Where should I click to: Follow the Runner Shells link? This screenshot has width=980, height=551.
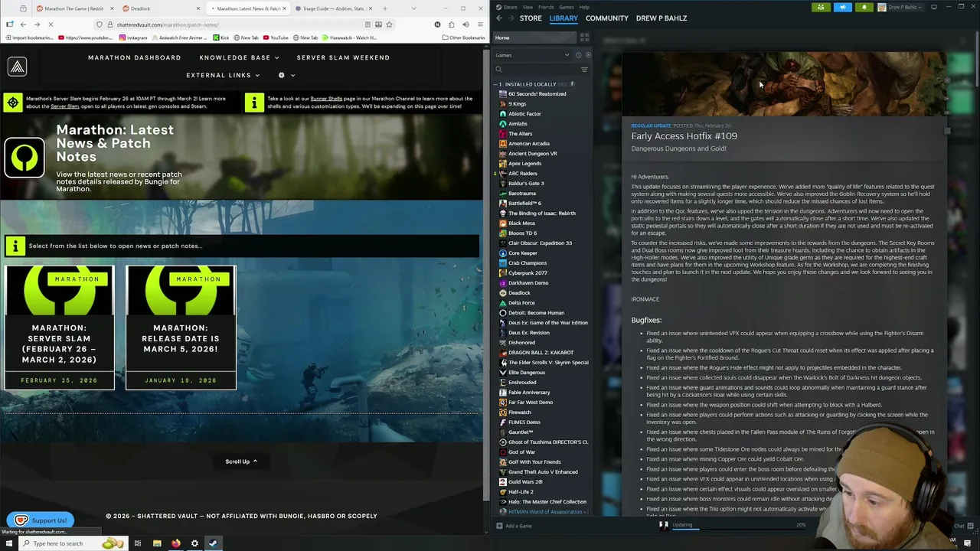tap(326, 99)
